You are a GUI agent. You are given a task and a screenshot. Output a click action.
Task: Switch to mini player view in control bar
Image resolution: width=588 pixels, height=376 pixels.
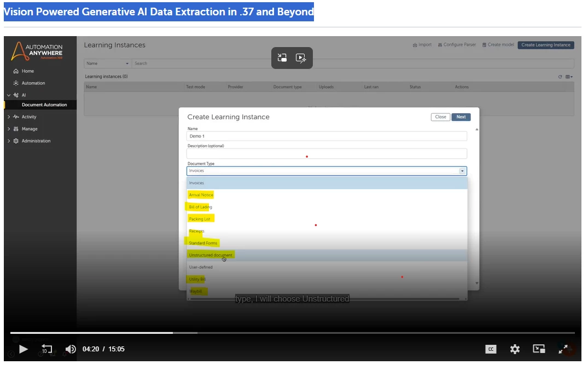(x=539, y=349)
